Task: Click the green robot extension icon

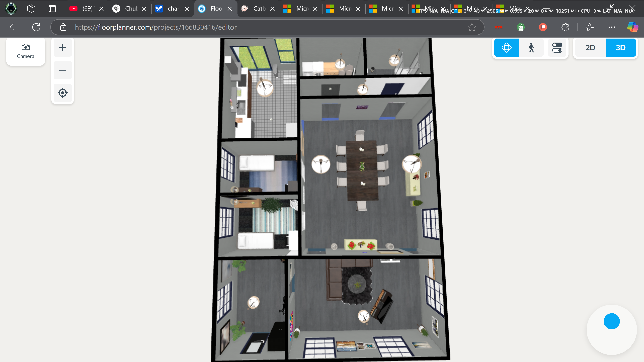Action: point(521,27)
